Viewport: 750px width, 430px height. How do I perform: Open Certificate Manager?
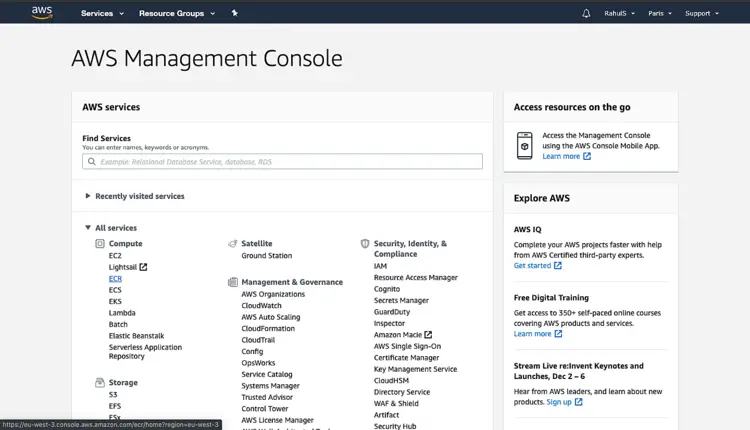(407, 358)
